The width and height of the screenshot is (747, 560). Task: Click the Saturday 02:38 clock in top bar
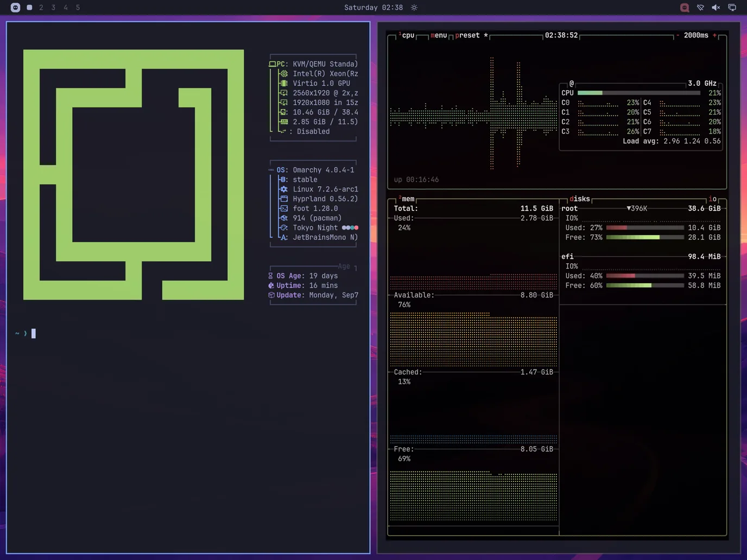click(373, 8)
